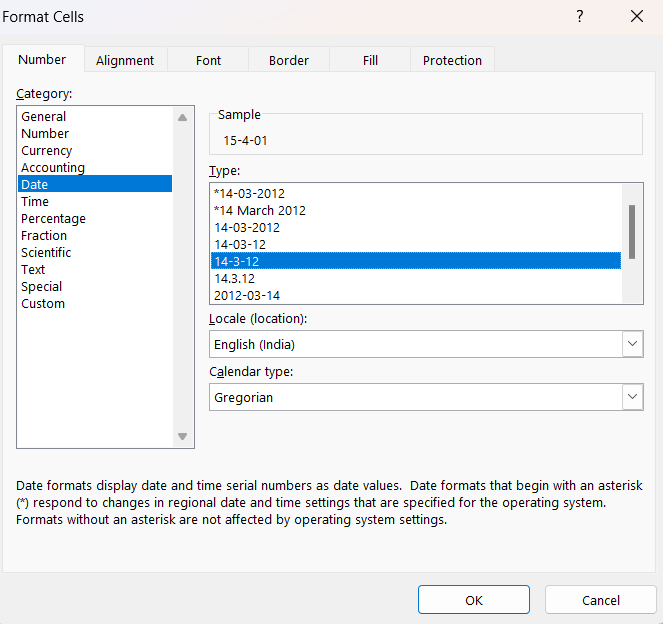Open the Protection tab
Screen dimensions: 663x624
click(x=452, y=60)
